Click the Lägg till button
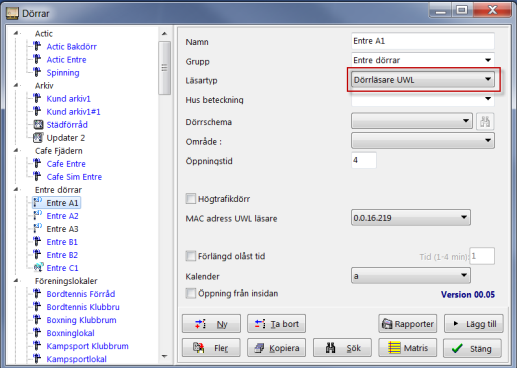This screenshot has height=368, width=517. [474, 324]
